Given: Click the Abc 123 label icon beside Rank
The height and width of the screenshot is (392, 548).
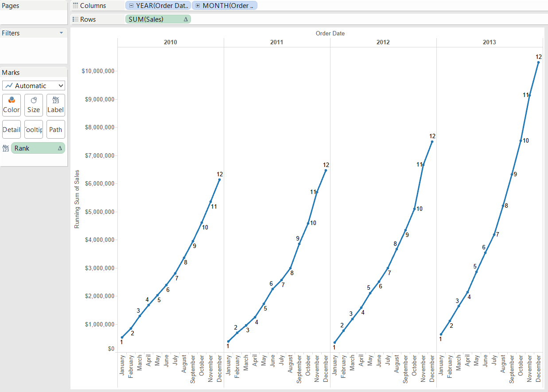Looking at the screenshot, I should click(x=6, y=148).
